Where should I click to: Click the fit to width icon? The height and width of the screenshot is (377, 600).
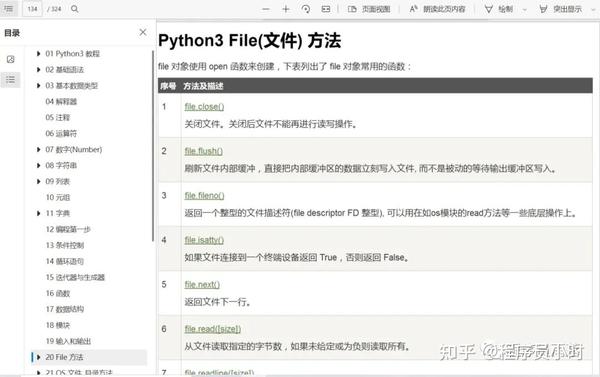(326, 9)
